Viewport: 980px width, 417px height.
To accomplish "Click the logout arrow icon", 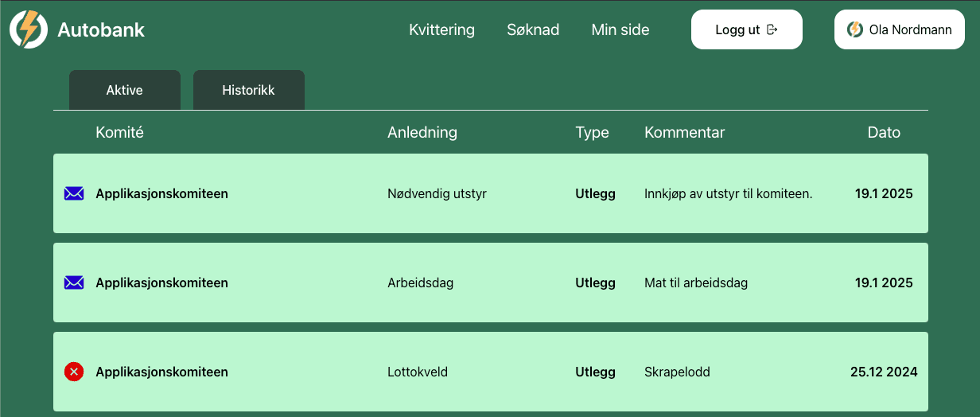I will [772, 30].
